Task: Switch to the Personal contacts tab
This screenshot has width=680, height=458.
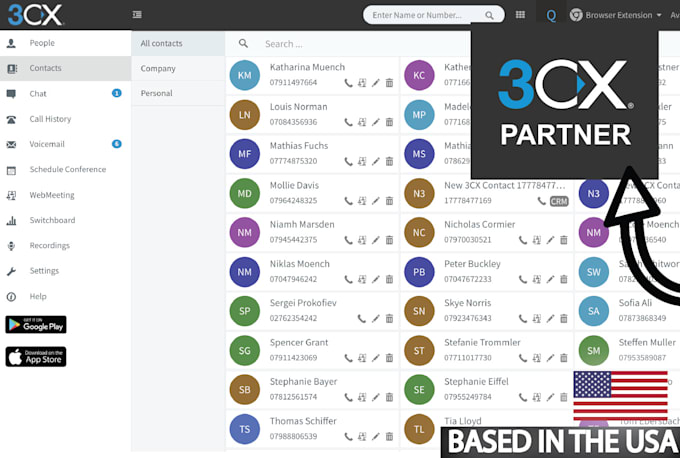Action: point(178,93)
